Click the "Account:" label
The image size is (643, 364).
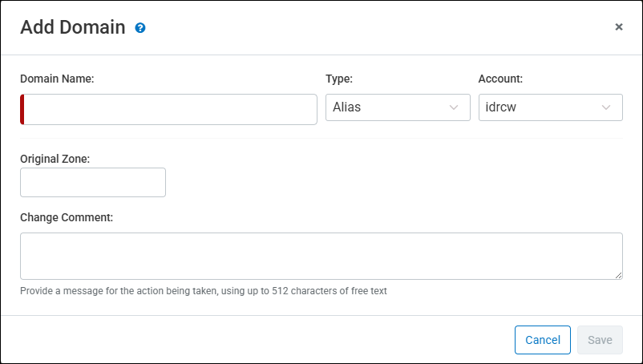coord(500,79)
